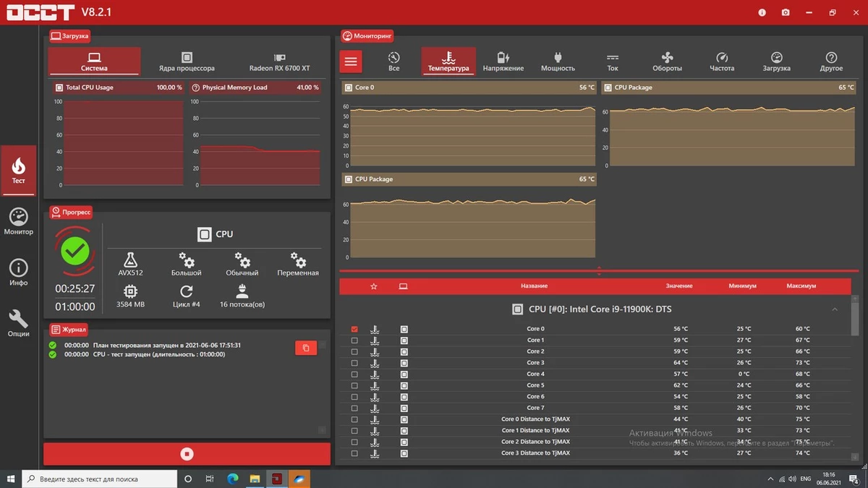Select the Radeon RX 6700 XT tab
Image resolution: width=868 pixels, height=488 pixels.
279,61
